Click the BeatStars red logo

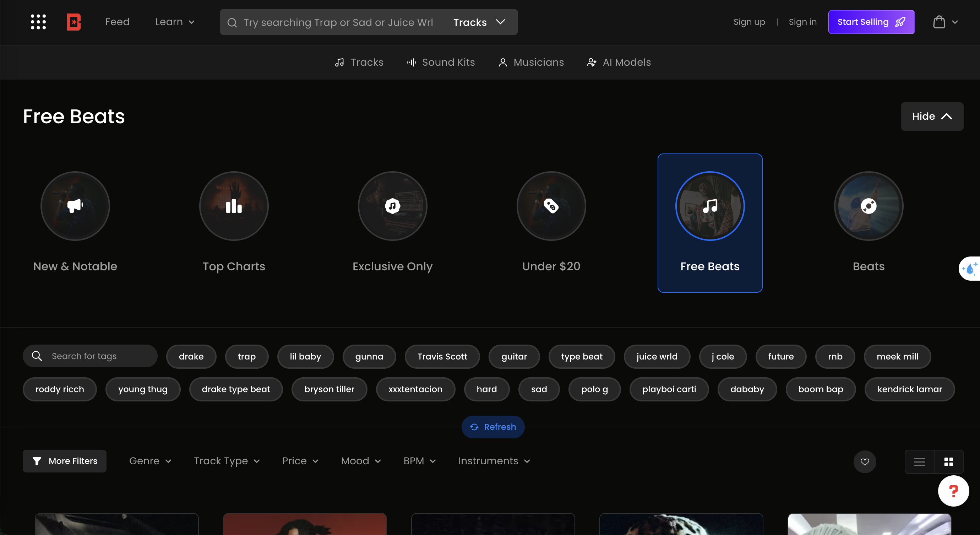[x=74, y=22]
